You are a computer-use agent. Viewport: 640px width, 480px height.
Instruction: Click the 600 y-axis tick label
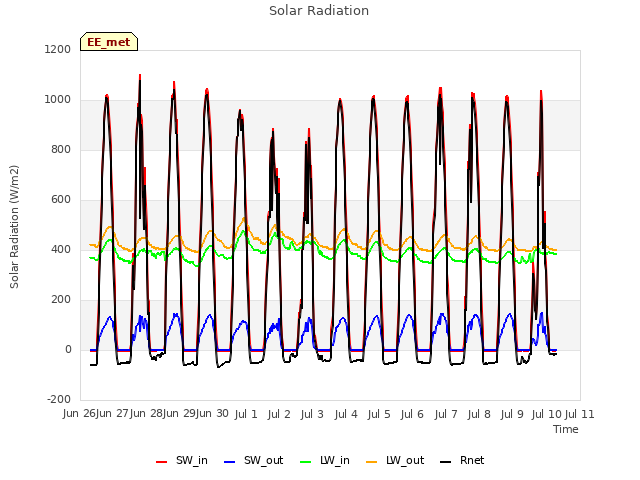pyautogui.click(x=61, y=200)
